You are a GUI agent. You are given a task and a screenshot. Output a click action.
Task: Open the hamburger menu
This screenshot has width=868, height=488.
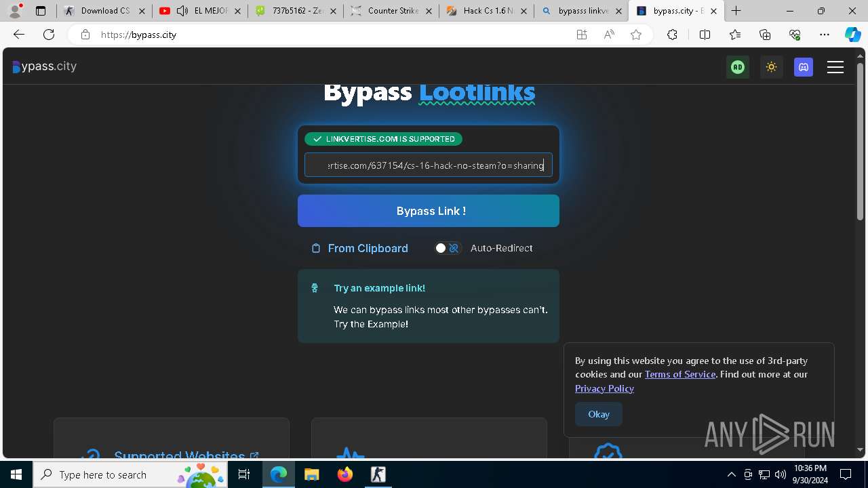click(x=835, y=67)
